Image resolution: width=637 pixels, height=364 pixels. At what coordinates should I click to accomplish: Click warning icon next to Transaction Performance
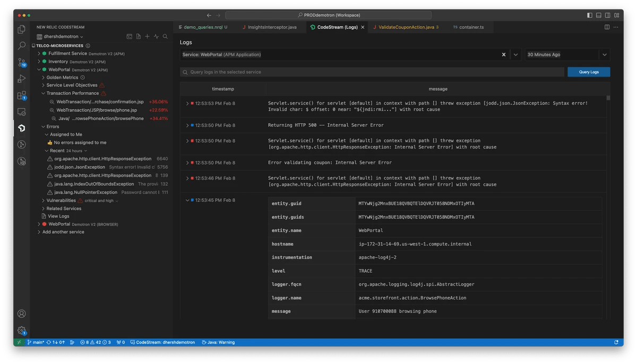coord(104,93)
